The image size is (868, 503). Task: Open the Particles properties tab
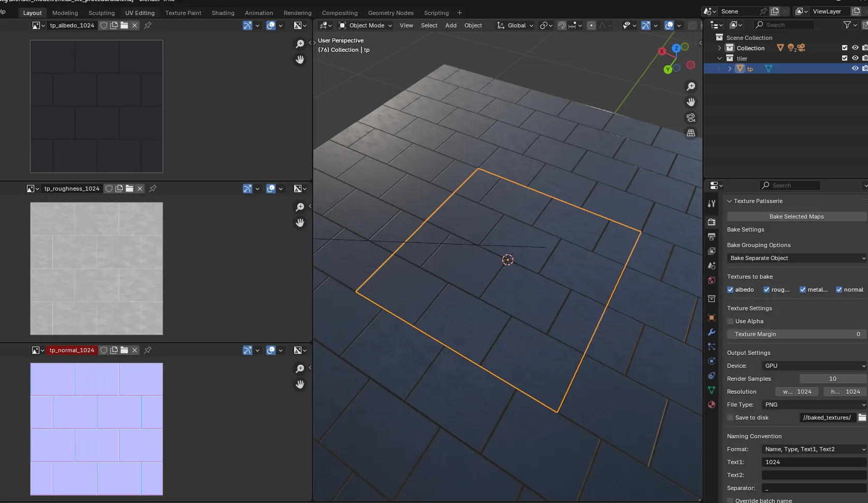click(x=712, y=347)
